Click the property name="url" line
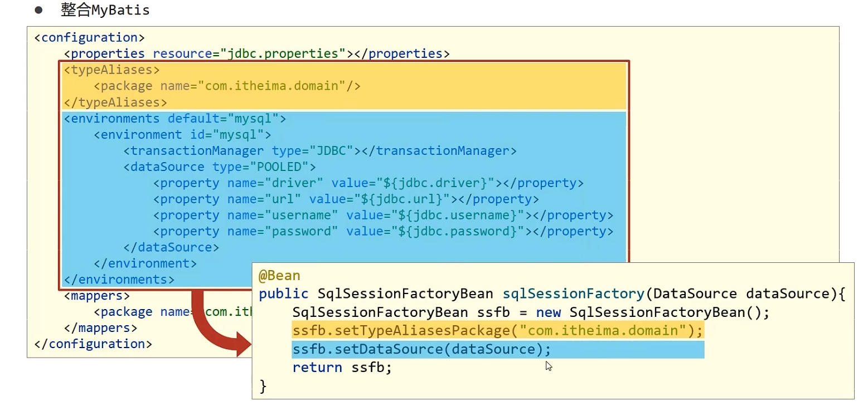 pos(346,199)
